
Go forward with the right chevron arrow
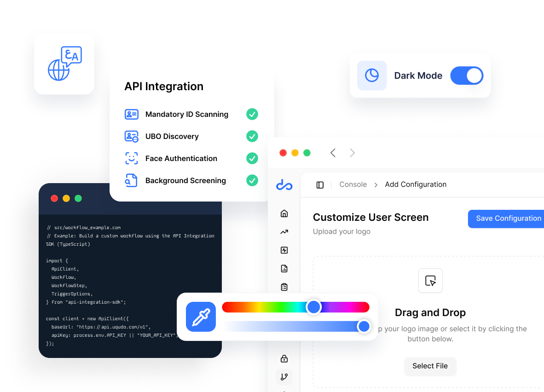352,153
